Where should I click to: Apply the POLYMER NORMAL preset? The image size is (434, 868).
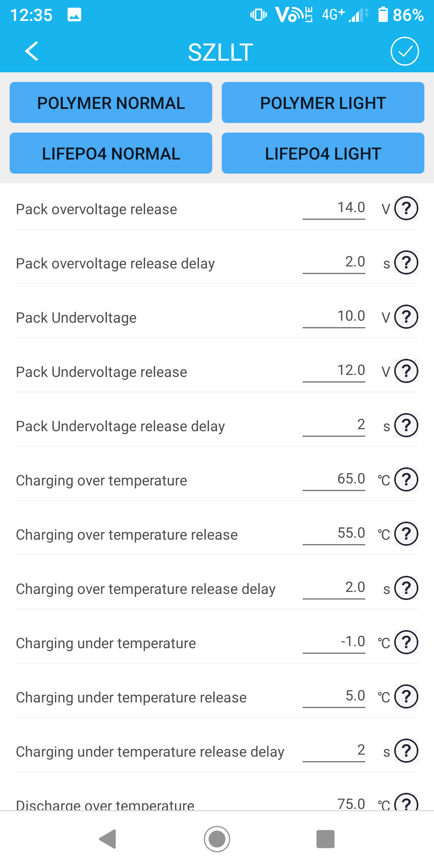pos(111,102)
